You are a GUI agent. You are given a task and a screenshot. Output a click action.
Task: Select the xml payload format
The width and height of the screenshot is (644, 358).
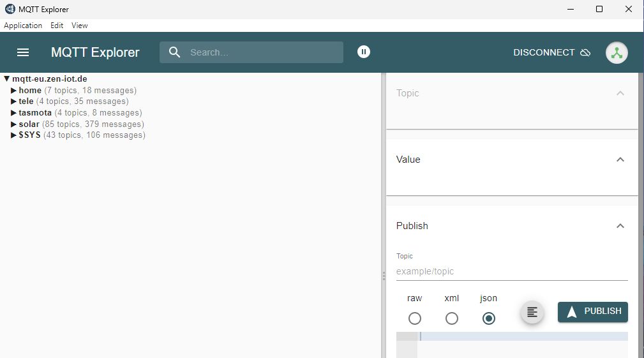coord(452,318)
